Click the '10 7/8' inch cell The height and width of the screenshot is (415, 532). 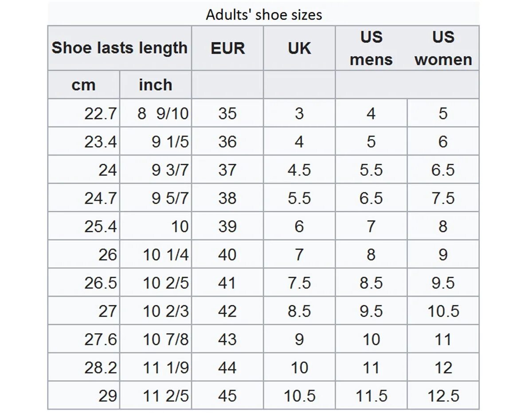166,339
